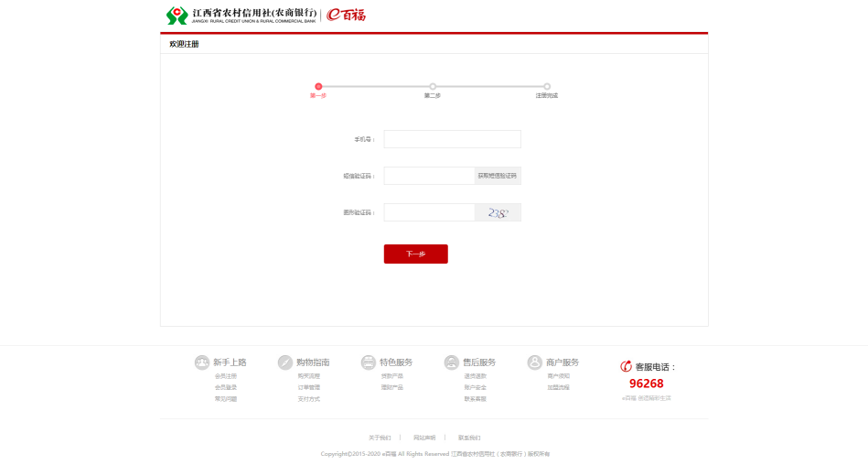This screenshot has width=868, height=465.
Task: Focus the 手机号 input field
Action: point(452,139)
